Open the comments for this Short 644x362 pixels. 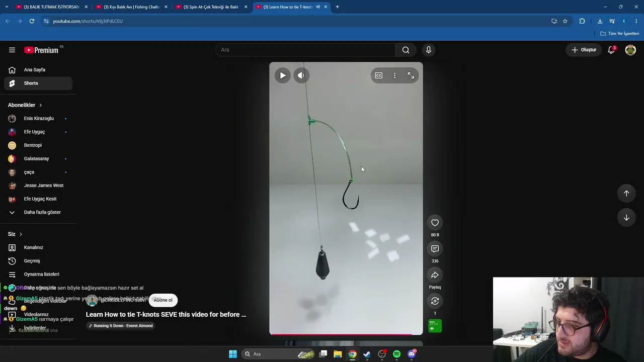click(x=435, y=249)
